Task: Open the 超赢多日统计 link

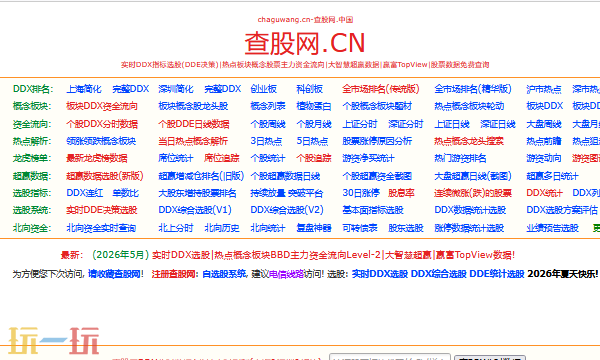Action: [x=552, y=176]
